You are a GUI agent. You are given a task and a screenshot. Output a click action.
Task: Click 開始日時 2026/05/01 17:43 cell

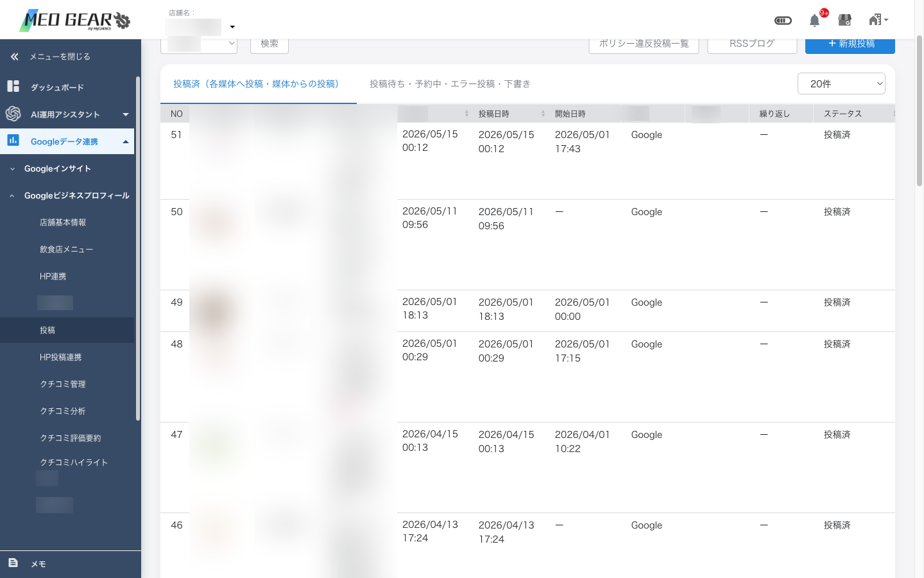tap(583, 142)
